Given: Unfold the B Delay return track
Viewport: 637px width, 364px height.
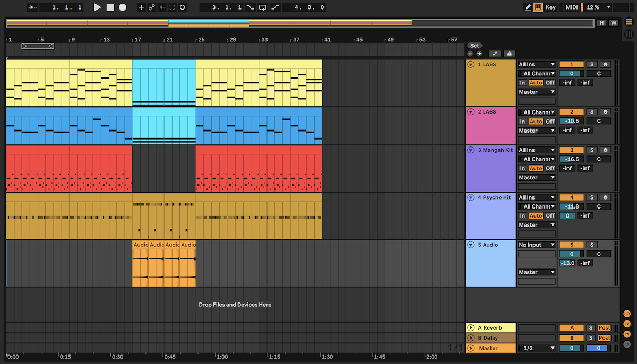Looking at the screenshot, I should pyautogui.click(x=470, y=338).
